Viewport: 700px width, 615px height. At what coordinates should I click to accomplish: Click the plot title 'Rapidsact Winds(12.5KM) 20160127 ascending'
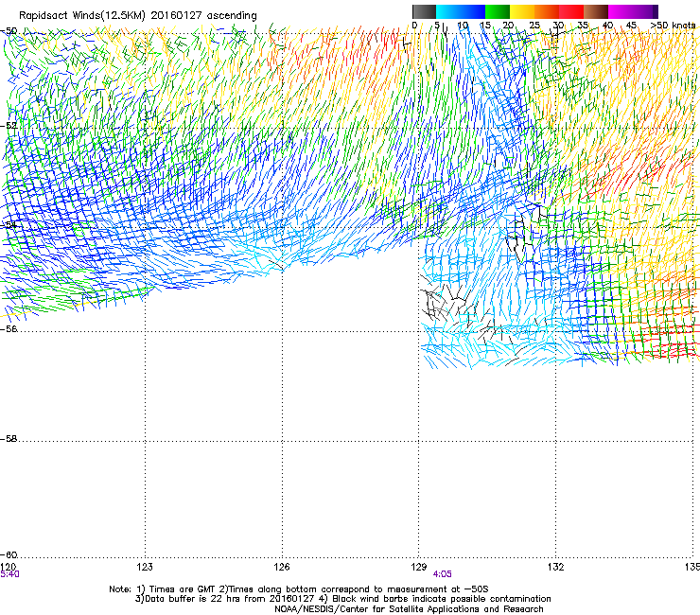(138, 16)
